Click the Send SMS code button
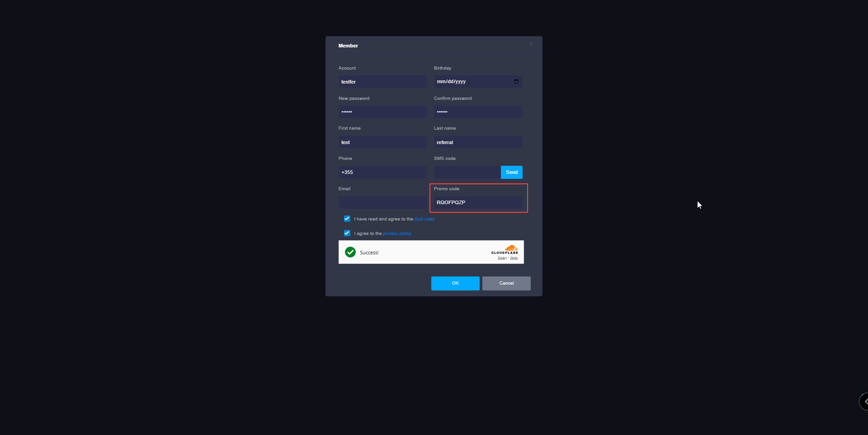 [x=512, y=172]
